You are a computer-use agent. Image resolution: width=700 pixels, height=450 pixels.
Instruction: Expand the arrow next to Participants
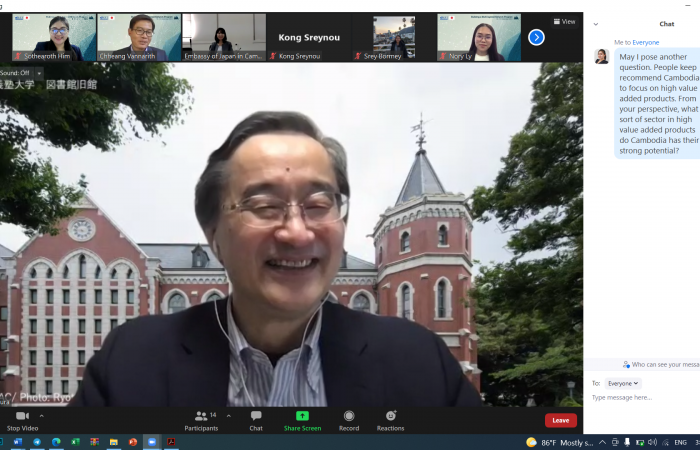tap(228, 416)
